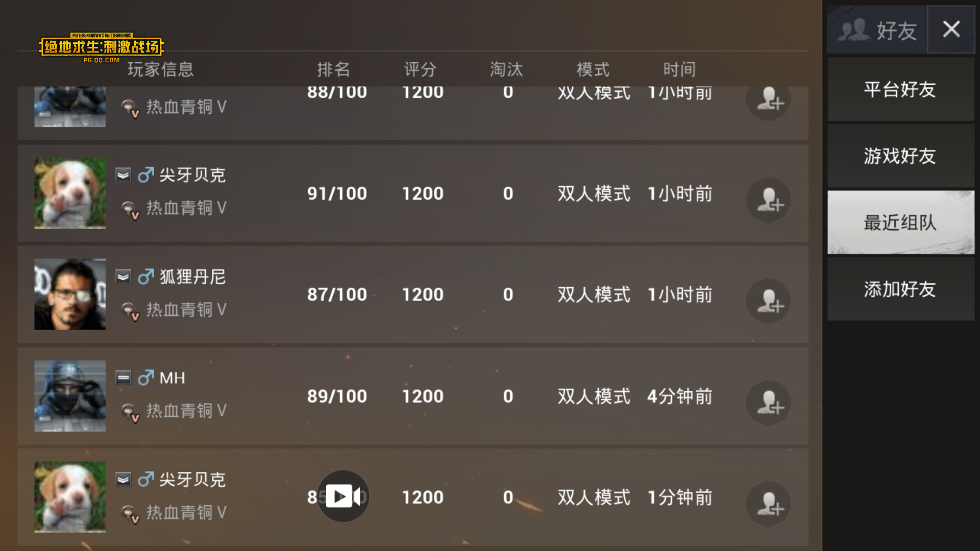This screenshot has width=980, height=551.
Task: Sort by the 排名 column header
Action: coord(333,69)
